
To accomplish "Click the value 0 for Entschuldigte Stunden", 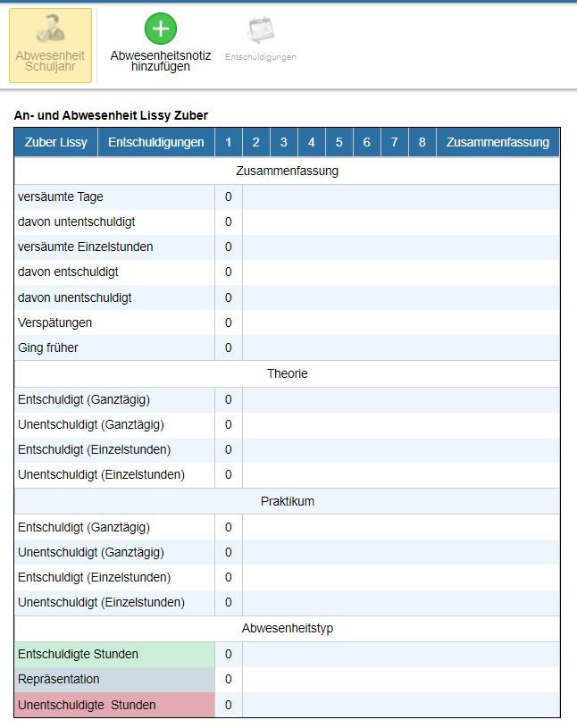I will click(229, 655).
